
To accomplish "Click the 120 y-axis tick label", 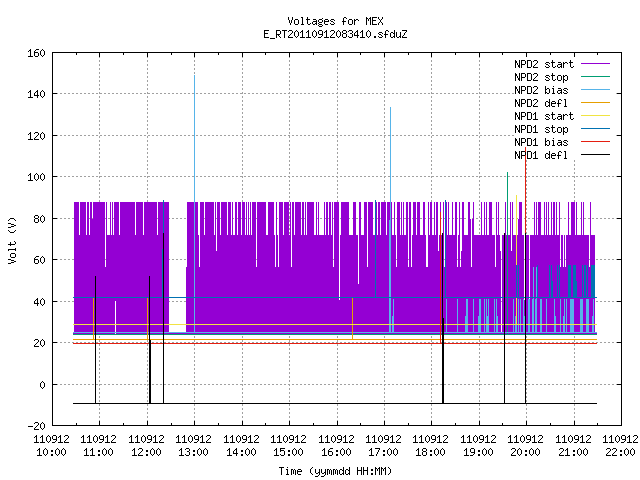I will click(x=36, y=136).
